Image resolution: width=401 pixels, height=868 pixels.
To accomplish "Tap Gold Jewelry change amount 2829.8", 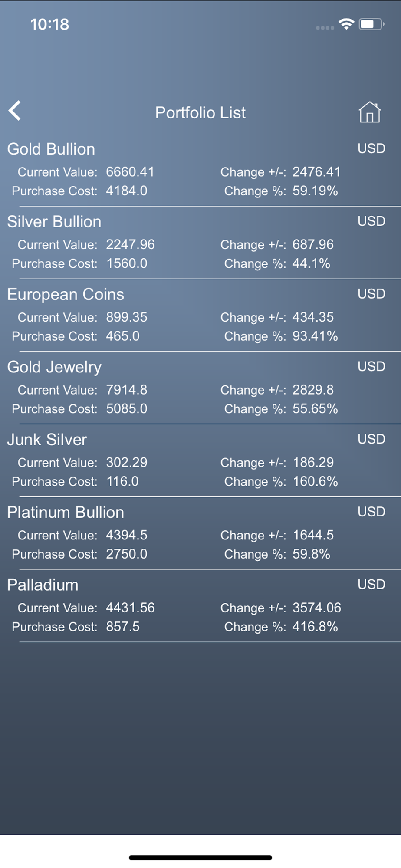I will coord(313,390).
